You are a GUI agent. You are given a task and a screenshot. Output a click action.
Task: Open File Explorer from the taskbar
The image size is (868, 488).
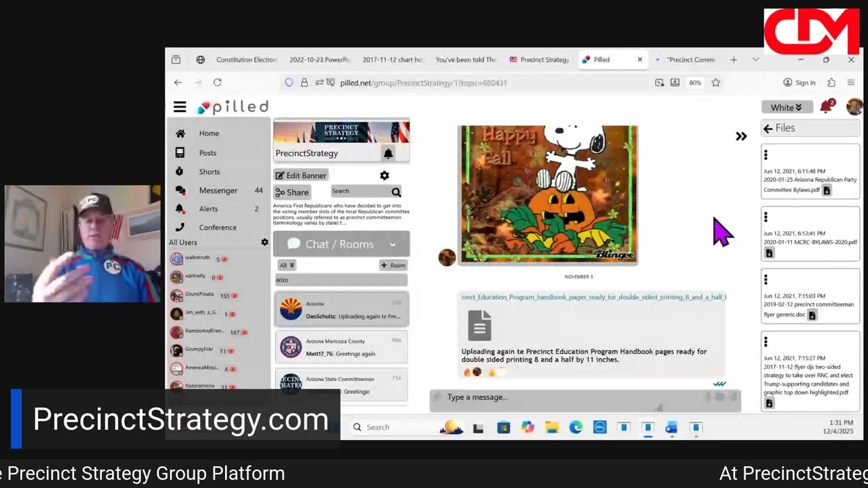coord(552,427)
